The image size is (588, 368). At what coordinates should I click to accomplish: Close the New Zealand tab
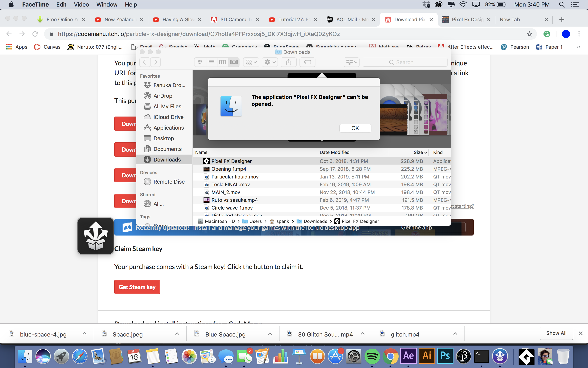click(142, 20)
